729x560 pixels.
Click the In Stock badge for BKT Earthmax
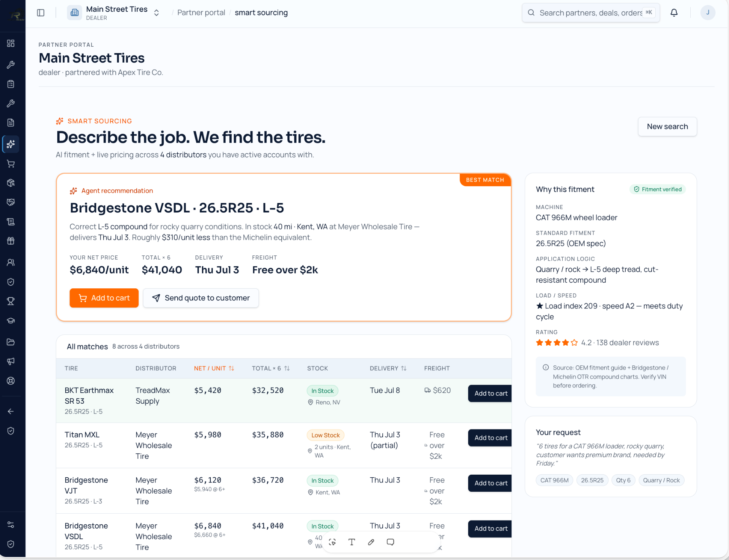click(x=322, y=391)
